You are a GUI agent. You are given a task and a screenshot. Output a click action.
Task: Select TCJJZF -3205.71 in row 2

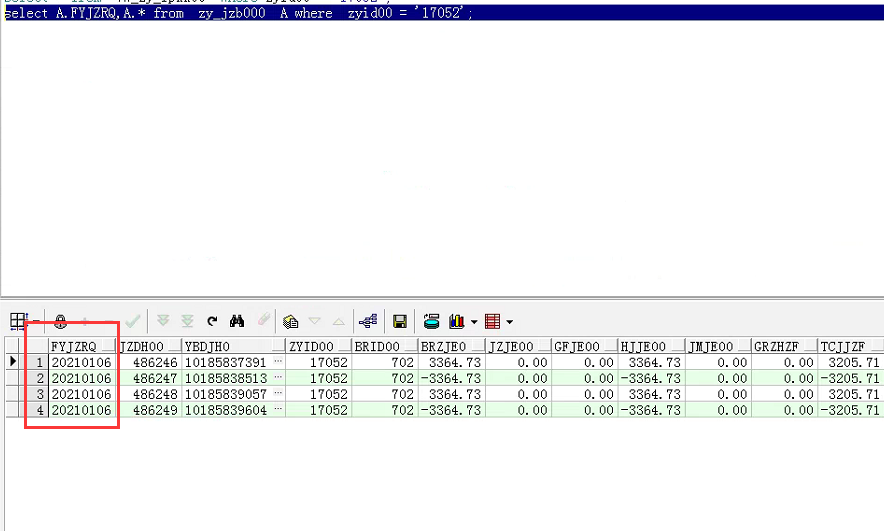(851, 378)
